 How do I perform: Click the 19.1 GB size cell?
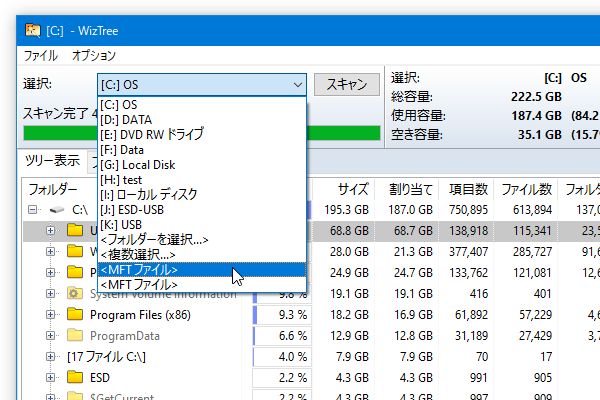point(350,294)
